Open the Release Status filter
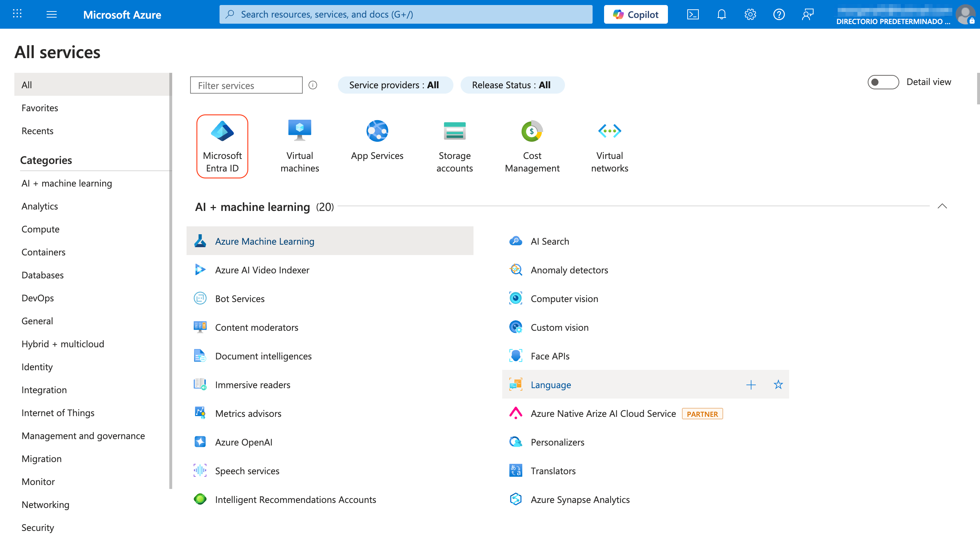Image resolution: width=980 pixels, height=551 pixels. (512, 85)
